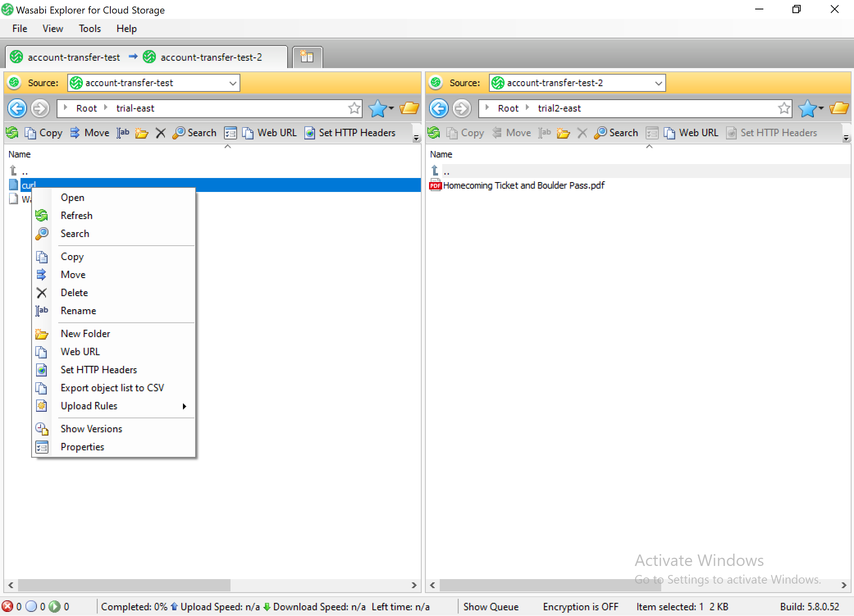Click Web URL in the right pane toolbar
The width and height of the screenshot is (854, 616).
tap(691, 132)
